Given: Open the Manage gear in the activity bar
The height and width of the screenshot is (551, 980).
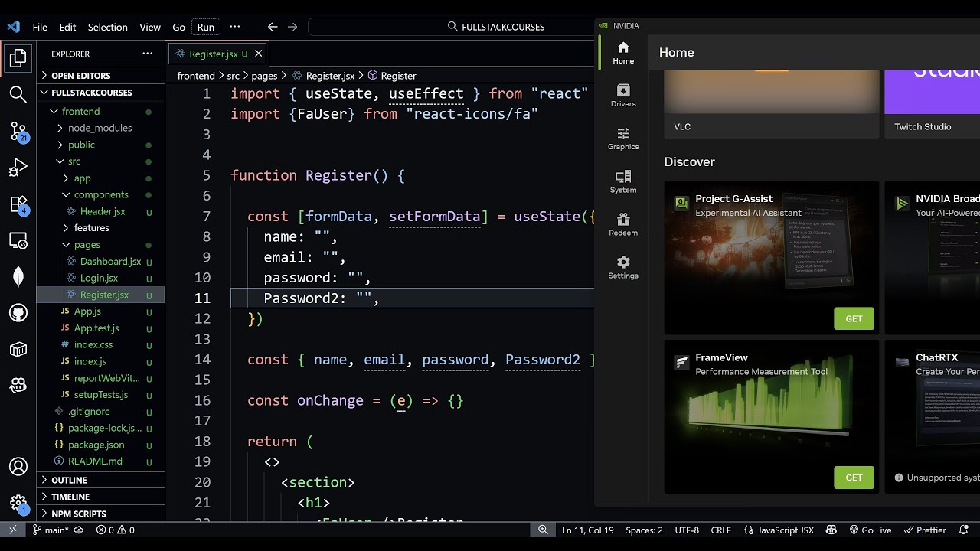Looking at the screenshot, I should coord(18,503).
